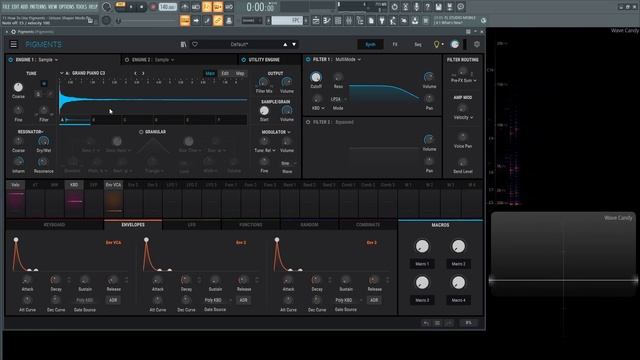Click the FL Studio stop button

(142, 7)
